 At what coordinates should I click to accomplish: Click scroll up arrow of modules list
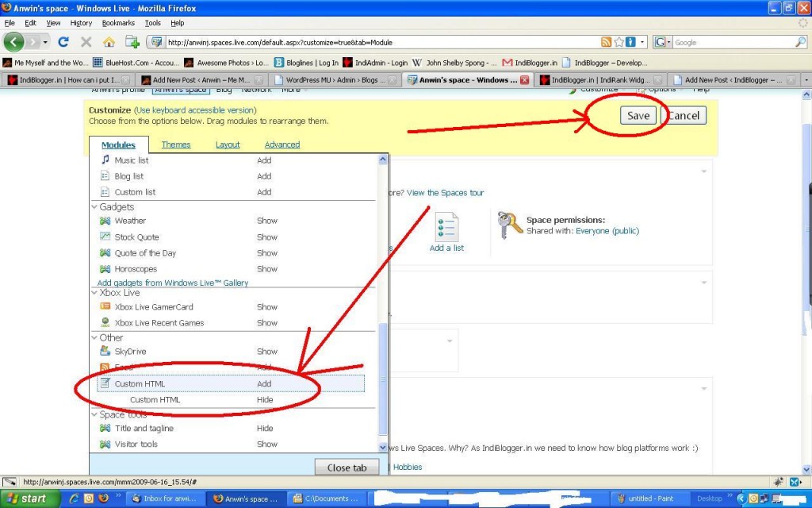[383, 160]
